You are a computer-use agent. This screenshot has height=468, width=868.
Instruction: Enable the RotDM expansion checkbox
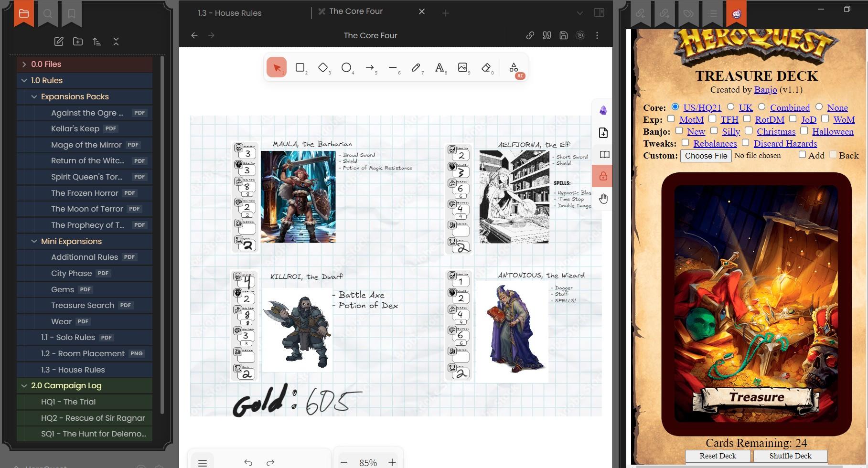pos(747,119)
